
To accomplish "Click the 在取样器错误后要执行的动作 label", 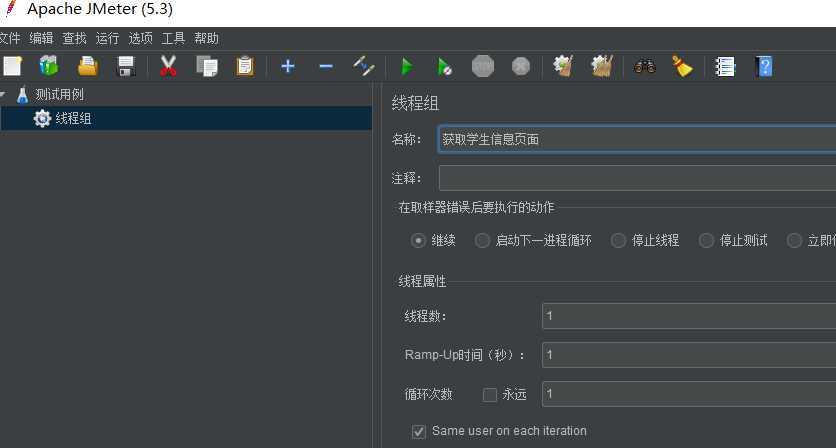I will [476, 207].
